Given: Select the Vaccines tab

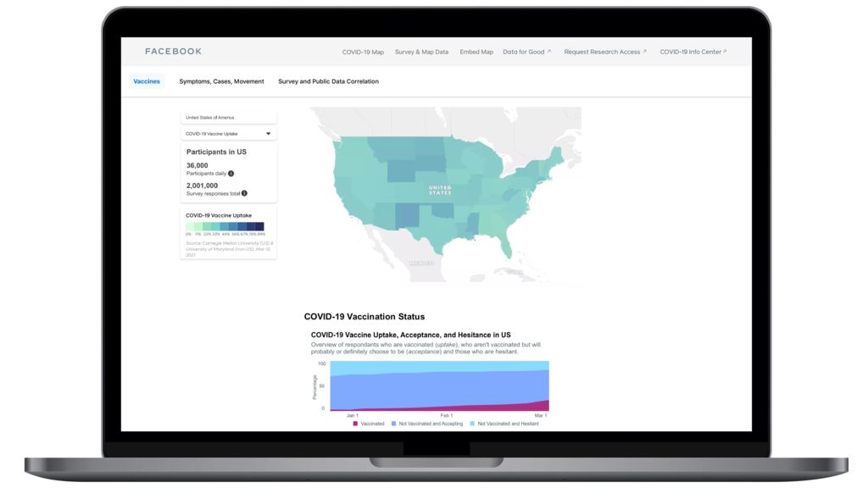Looking at the screenshot, I should 146,81.
